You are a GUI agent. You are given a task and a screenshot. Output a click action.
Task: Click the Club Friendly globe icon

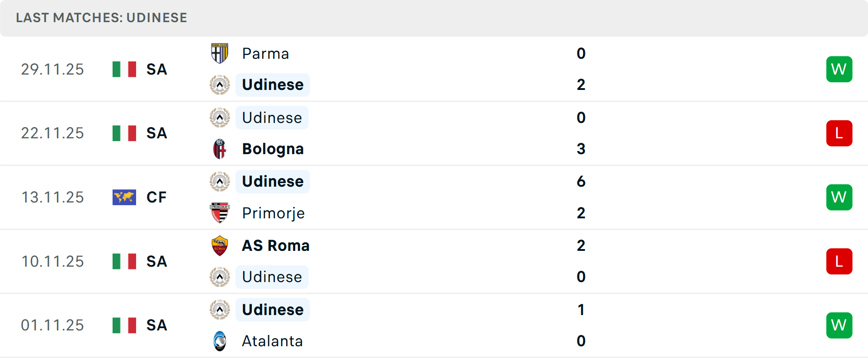click(x=124, y=197)
